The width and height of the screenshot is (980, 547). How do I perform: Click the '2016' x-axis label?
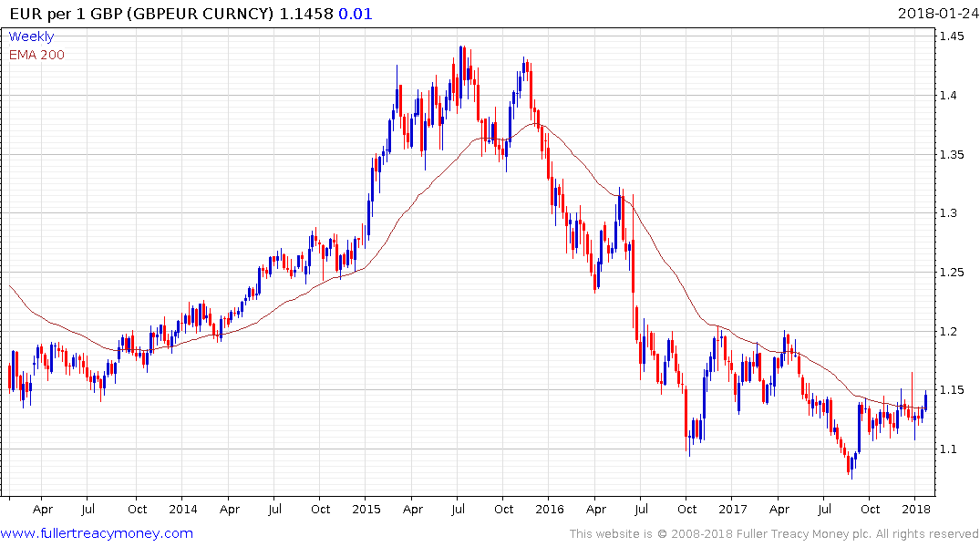tap(550, 509)
